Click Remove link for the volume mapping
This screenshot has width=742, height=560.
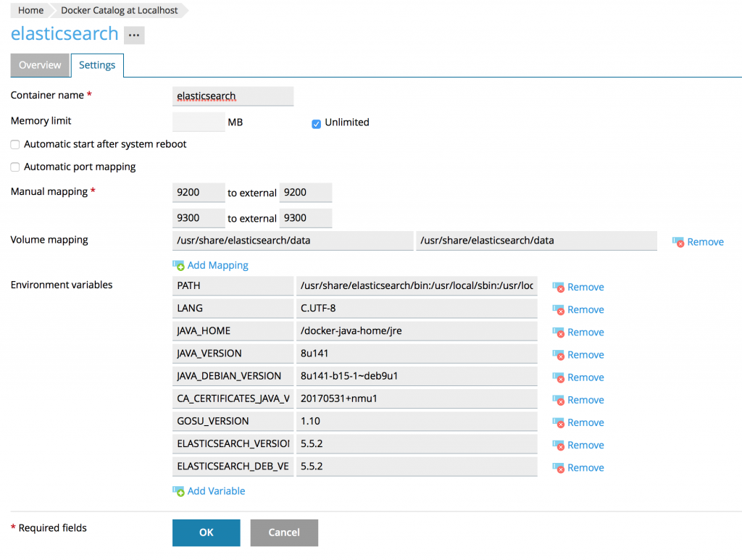pyautogui.click(x=705, y=242)
